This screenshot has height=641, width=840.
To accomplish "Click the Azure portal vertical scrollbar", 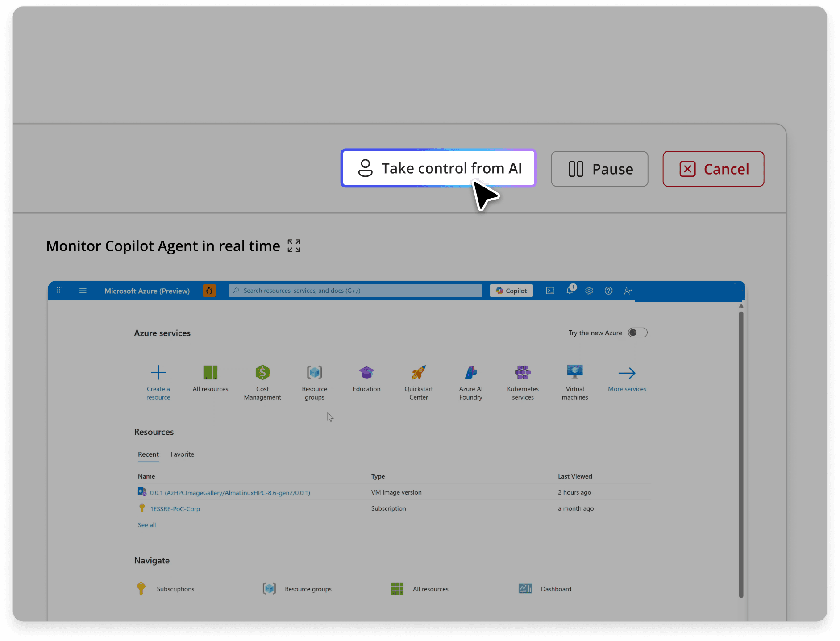I will (741, 454).
